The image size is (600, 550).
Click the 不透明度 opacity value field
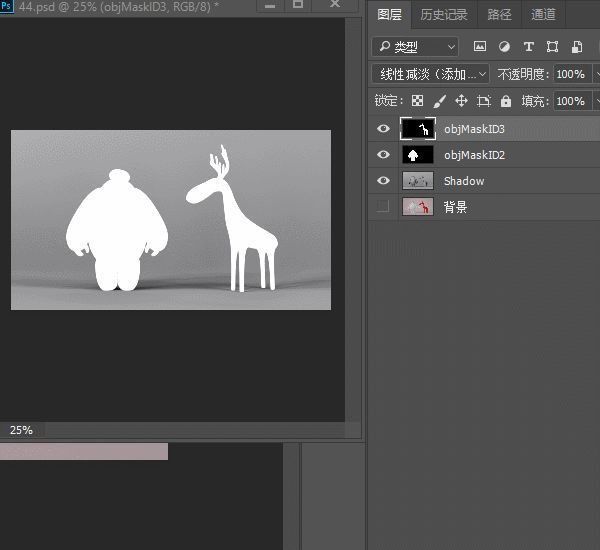click(x=572, y=74)
